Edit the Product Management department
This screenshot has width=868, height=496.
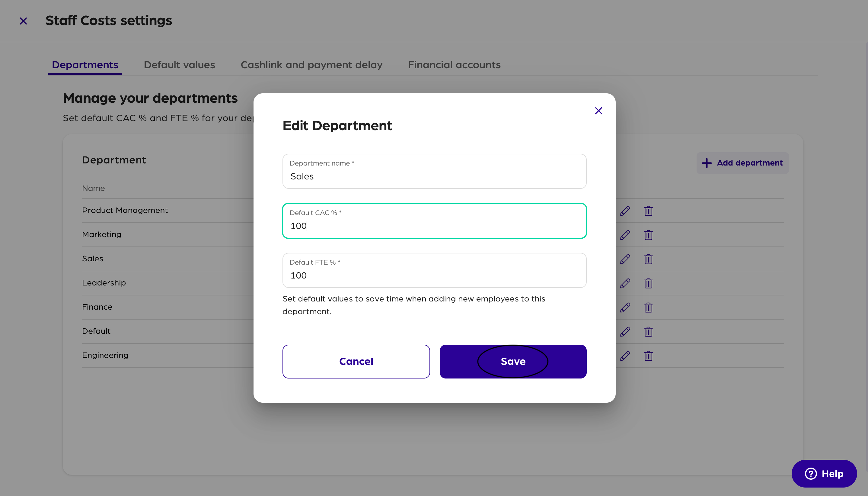(625, 211)
